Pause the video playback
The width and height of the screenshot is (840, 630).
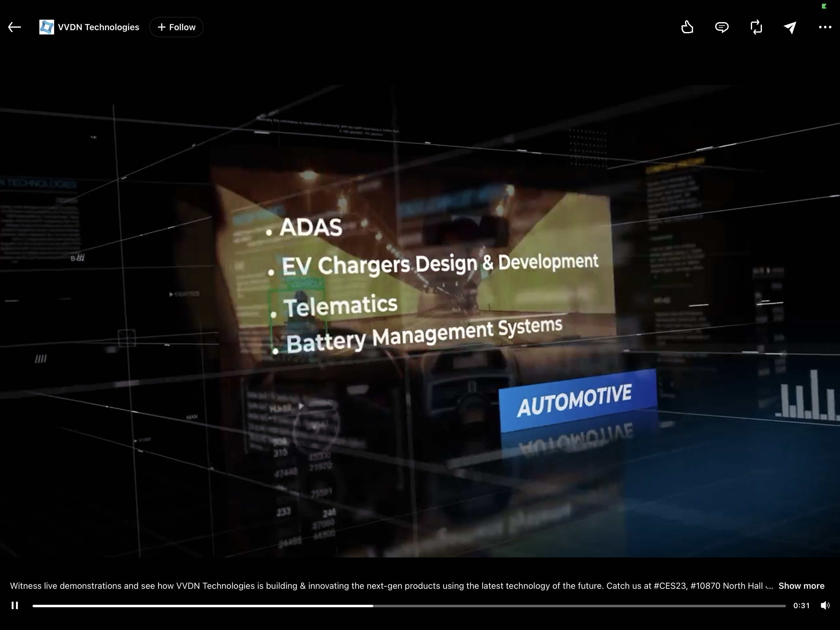[x=15, y=605]
